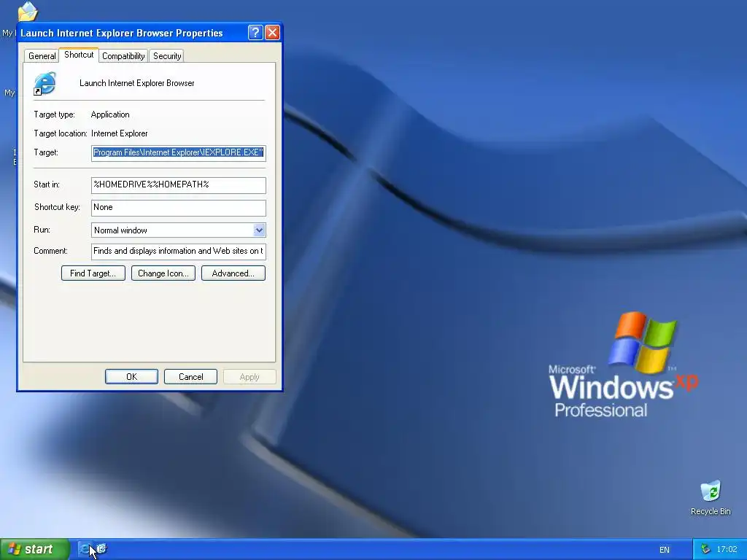Click the Comment input field
Viewport: 747px width, 560px height.
coord(178,252)
